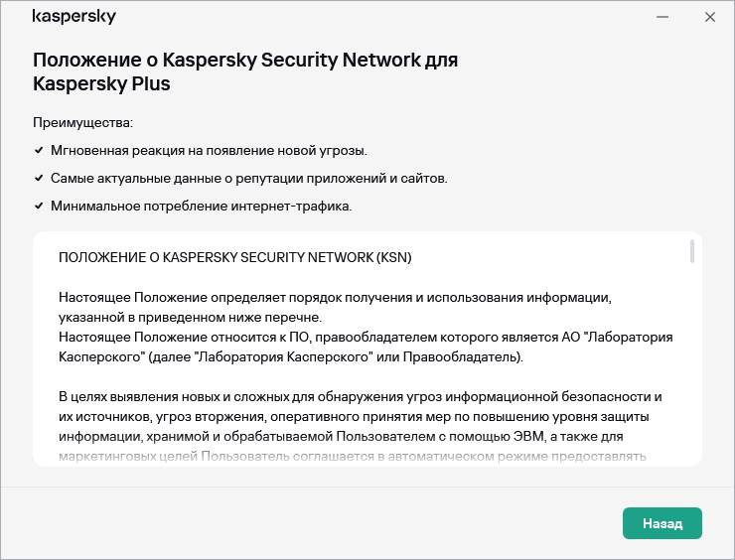Click checkmark beside "Самые актуальные данные" item

pyautogui.click(x=39, y=179)
